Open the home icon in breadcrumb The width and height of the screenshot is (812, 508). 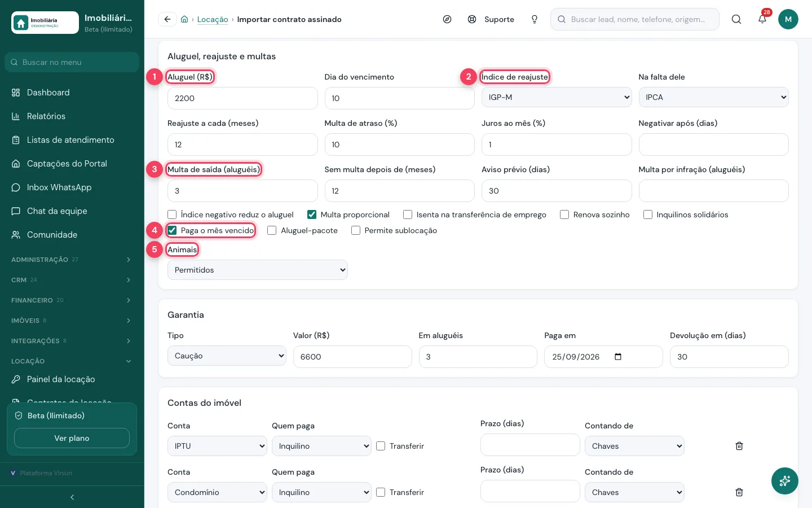tap(184, 19)
